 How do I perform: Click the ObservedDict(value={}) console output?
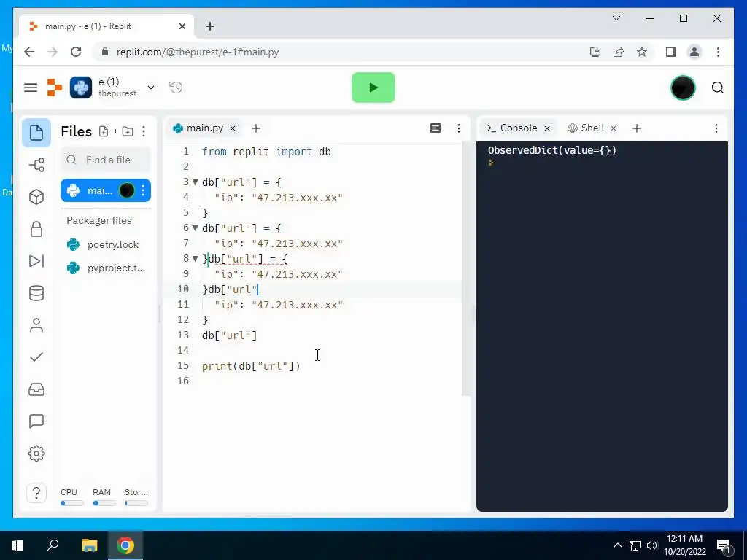(x=552, y=150)
